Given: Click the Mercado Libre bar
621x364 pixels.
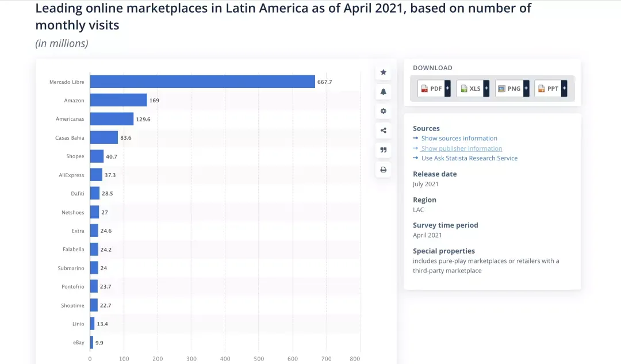Looking at the screenshot, I should 202,82.
